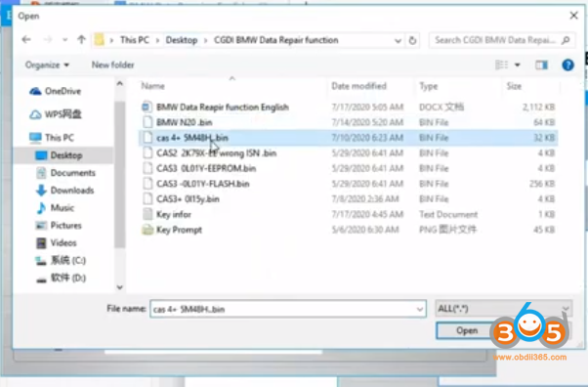Select CAS2 2K79X-EE wrong ISN .bin

(x=348, y=153)
